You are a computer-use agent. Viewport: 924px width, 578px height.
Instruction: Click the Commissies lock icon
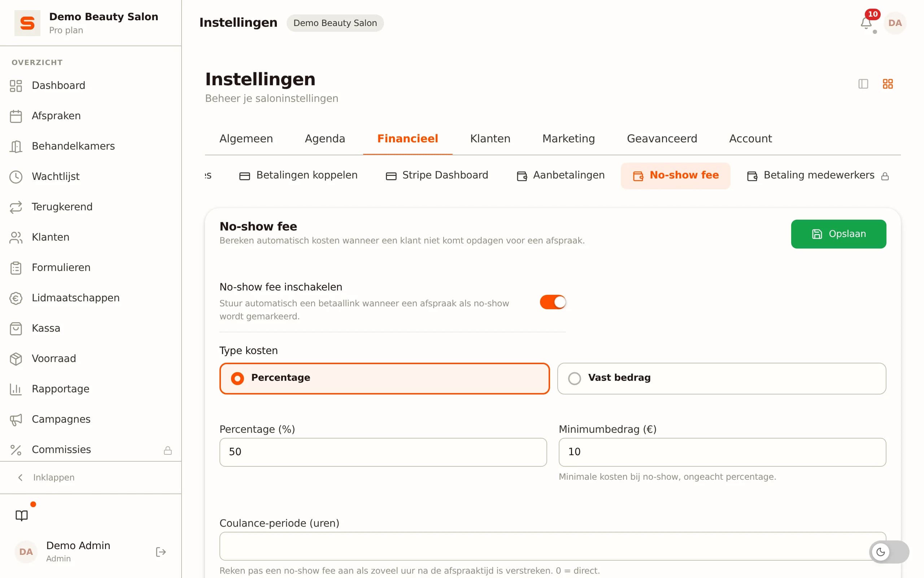[167, 450]
